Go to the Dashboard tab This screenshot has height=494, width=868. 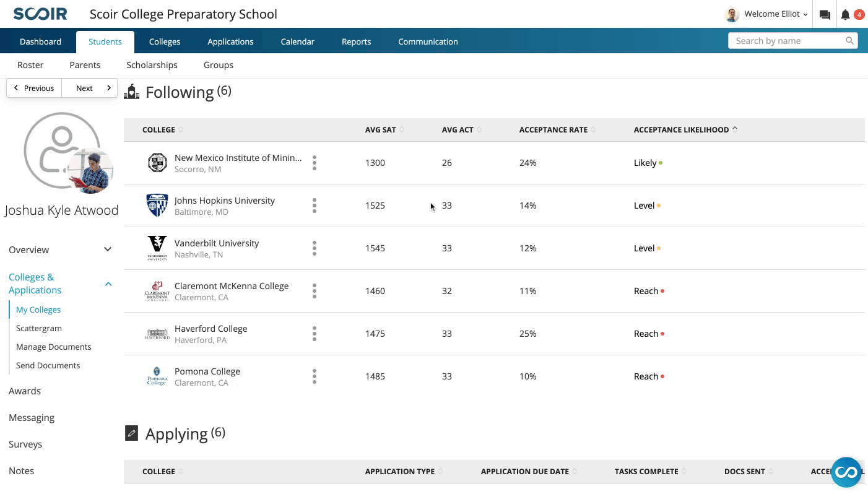[x=40, y=41]
